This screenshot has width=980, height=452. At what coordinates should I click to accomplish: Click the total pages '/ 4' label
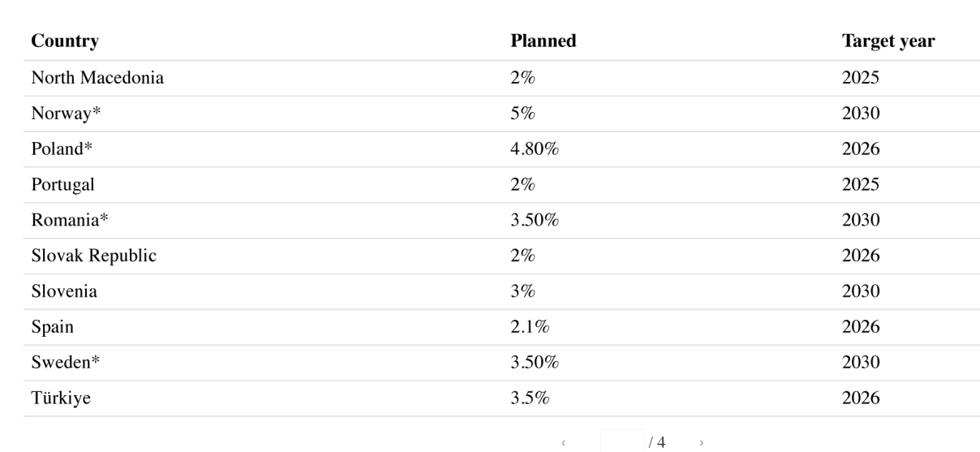click(x=658, y=442)
